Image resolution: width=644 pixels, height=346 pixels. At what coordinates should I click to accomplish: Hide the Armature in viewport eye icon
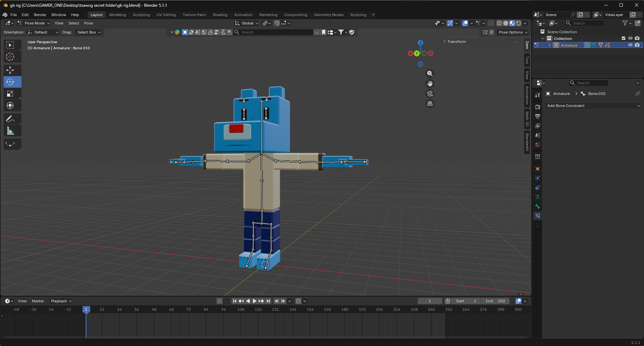coord(630,45)
